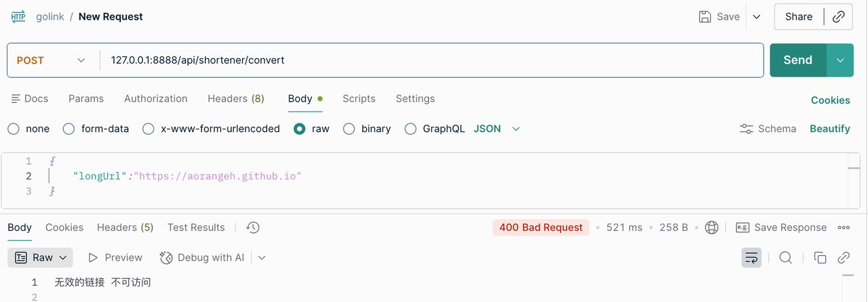Select the GraphQL body type
This screenshot has height=302, width=868.
(410, 129)
